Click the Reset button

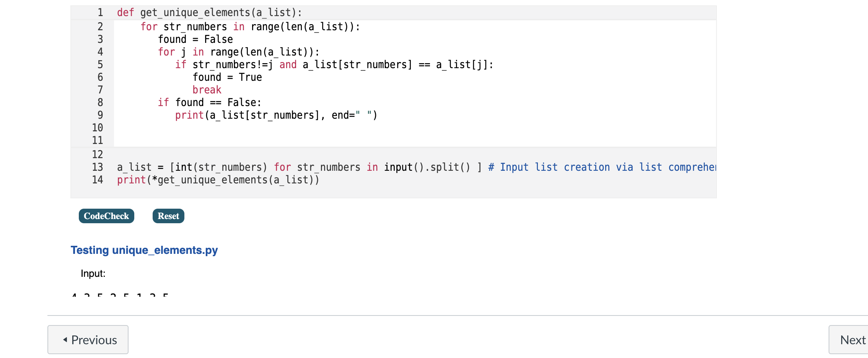click(x=168, y=216)
